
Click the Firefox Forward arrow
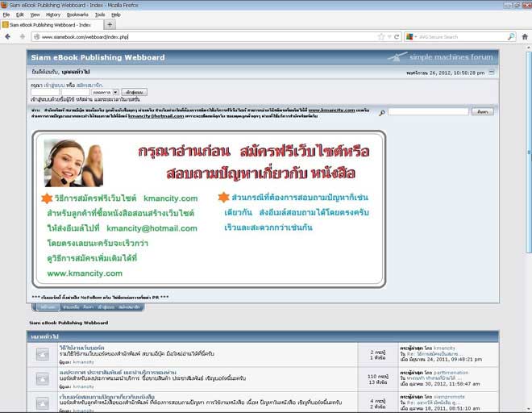23,36
